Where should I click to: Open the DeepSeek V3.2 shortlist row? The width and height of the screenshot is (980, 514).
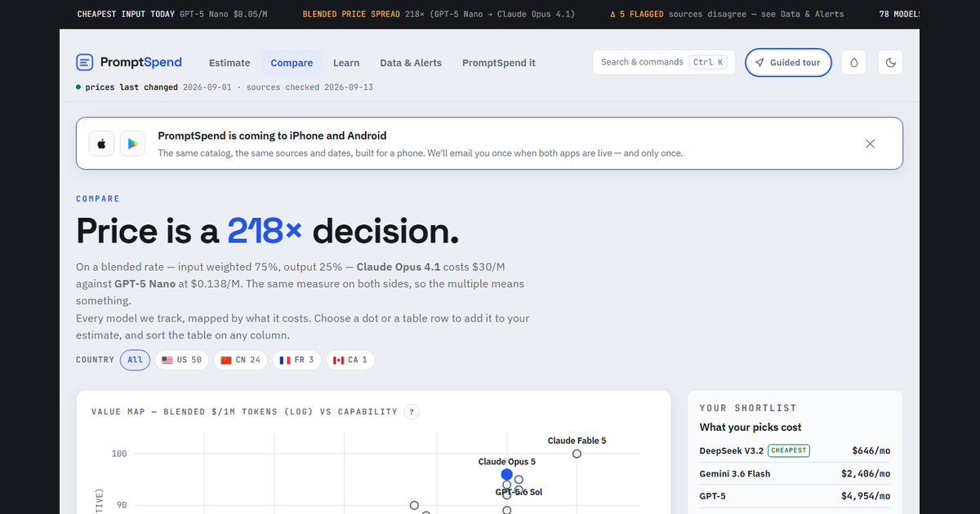(795, 450)
